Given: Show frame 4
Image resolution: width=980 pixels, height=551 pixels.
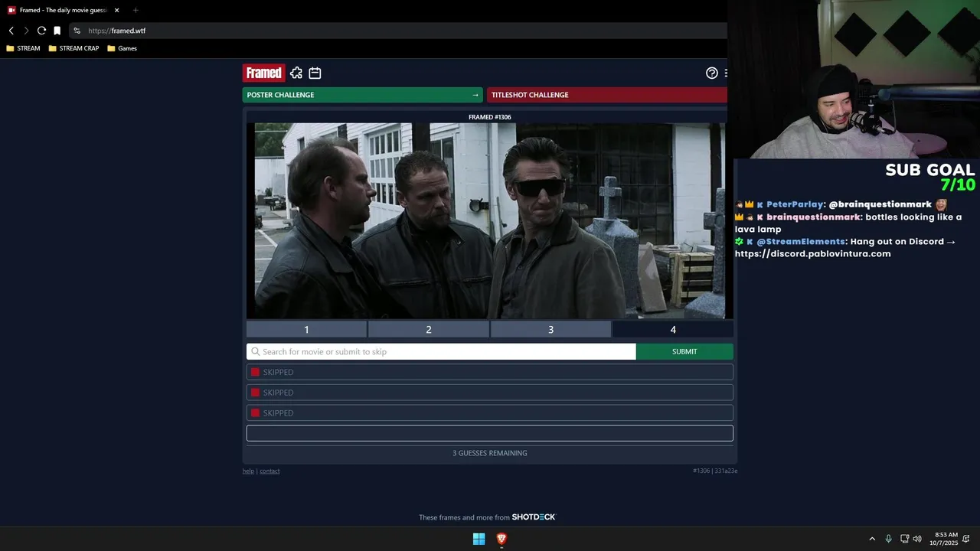Looking at the screenshot, I should [673, 330].
